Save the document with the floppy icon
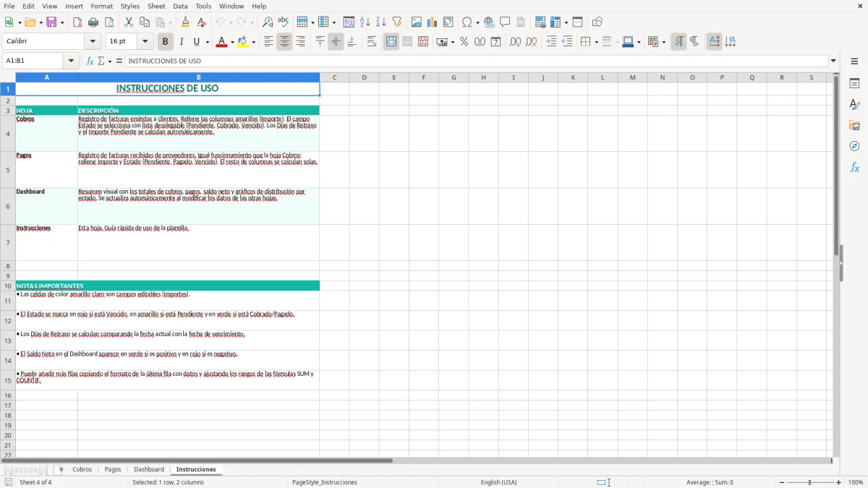Image resolution: width=868 pixels, height=488 pixels. [51, 22]
